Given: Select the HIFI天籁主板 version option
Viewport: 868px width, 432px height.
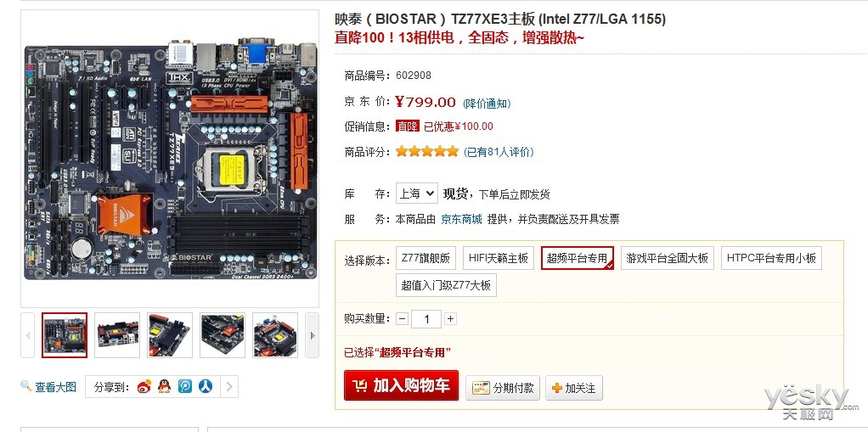Looking at the screenshot, I should coord(499,258).
